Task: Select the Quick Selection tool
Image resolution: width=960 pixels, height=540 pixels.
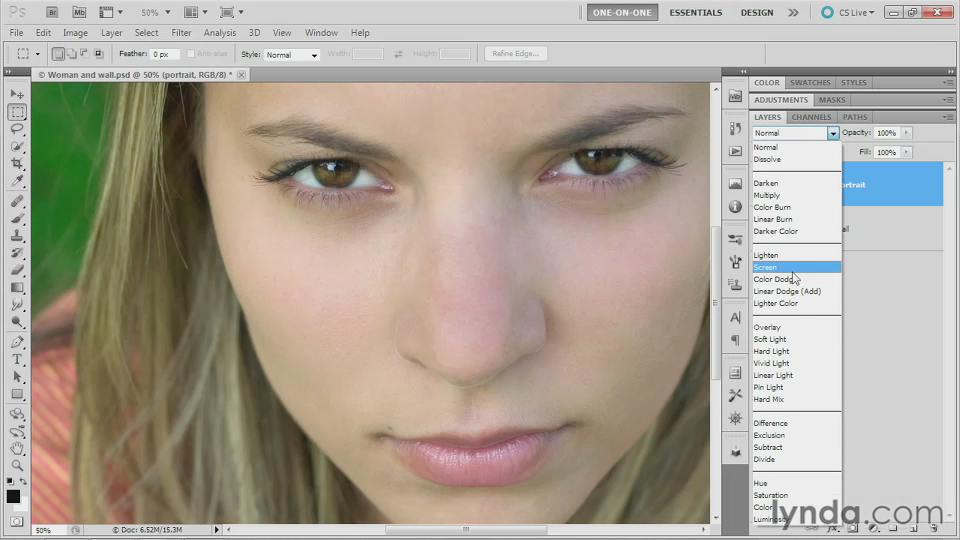Action: [x=17, y=147]
